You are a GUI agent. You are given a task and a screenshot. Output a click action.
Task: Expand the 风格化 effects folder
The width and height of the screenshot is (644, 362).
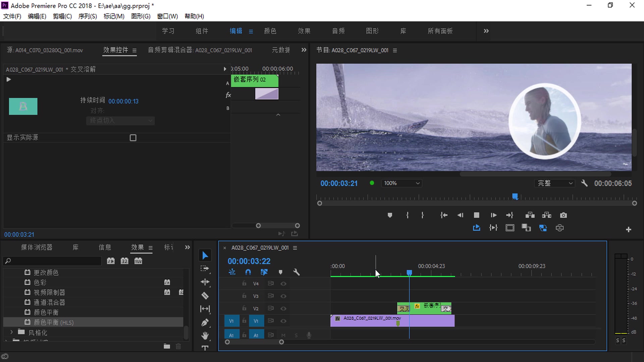[x=12, y=332]
